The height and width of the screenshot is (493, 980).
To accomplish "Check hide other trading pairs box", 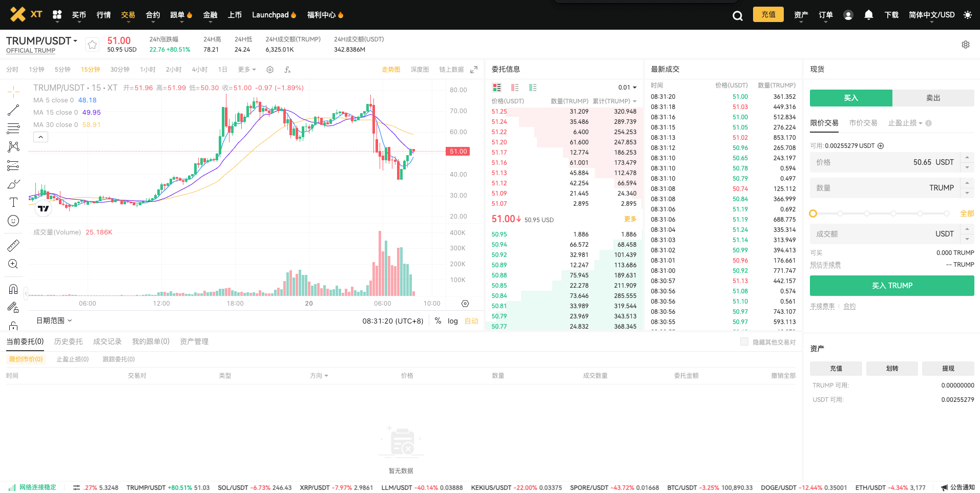I will tap(744, 341).
